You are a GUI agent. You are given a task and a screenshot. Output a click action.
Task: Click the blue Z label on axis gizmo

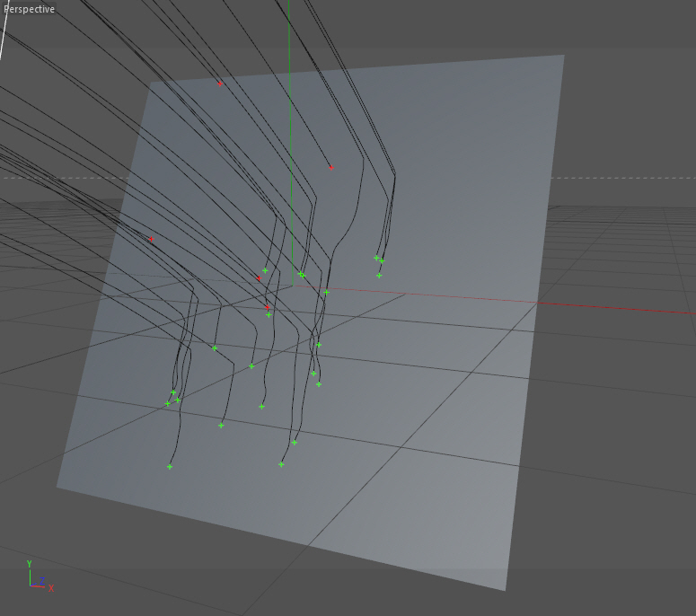(42, 580)
